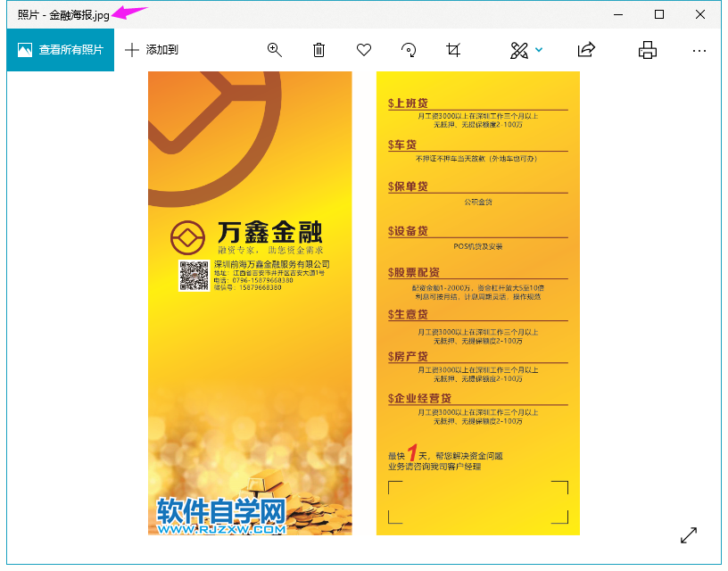Image resolution: width=728 pixels, height=571 pixels.
Task: Click the 万鑫金融 title text
Action: 270,232
